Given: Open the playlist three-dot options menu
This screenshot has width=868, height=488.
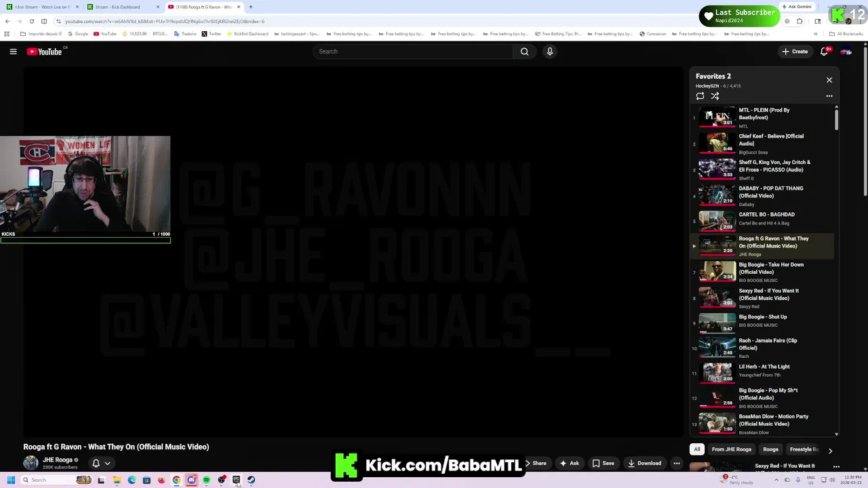Looking at the screenshot, I should click(829, 96).
